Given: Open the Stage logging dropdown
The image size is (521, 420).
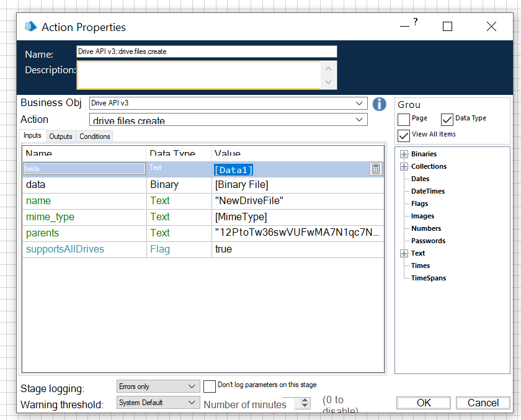Looking at the screenshot, I should pos(192,386).
